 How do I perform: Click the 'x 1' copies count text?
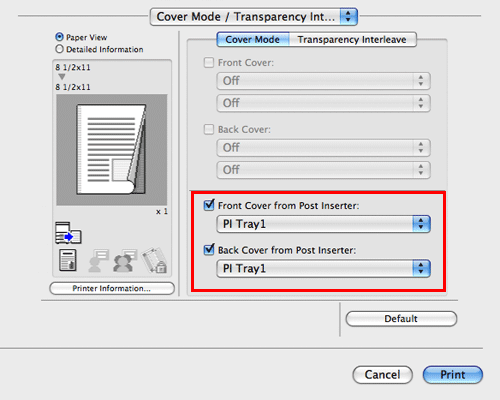(x=162, y=212)
